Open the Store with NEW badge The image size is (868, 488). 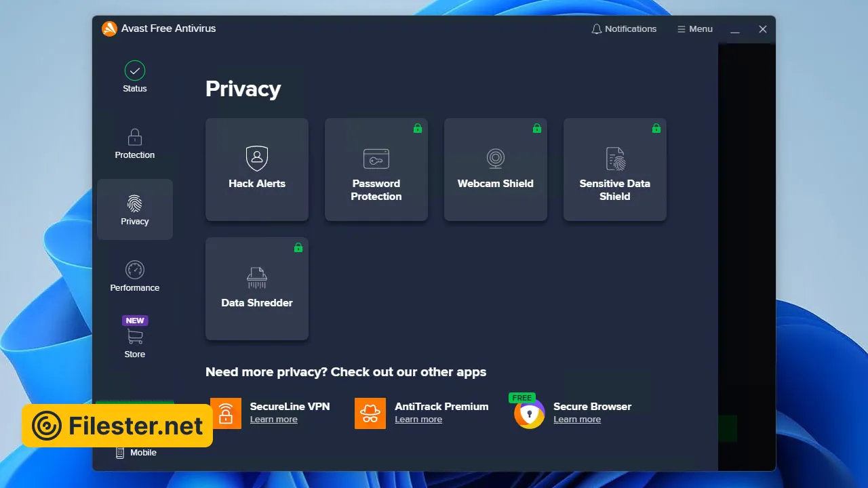point(135,339)
